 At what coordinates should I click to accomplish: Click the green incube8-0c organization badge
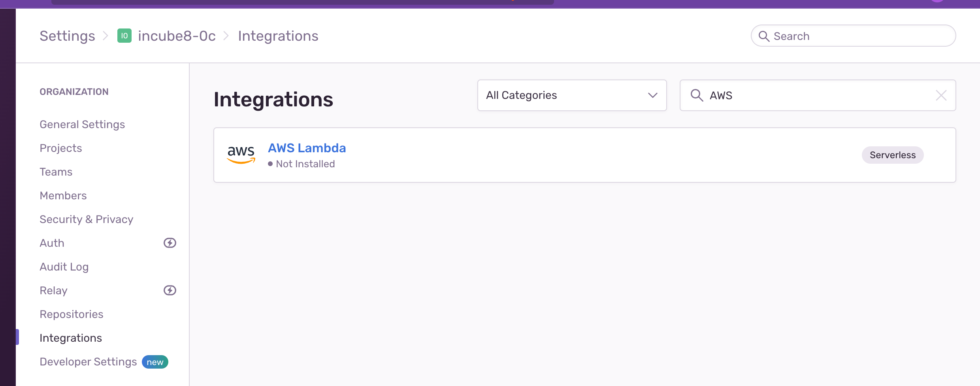click(124, 36)
